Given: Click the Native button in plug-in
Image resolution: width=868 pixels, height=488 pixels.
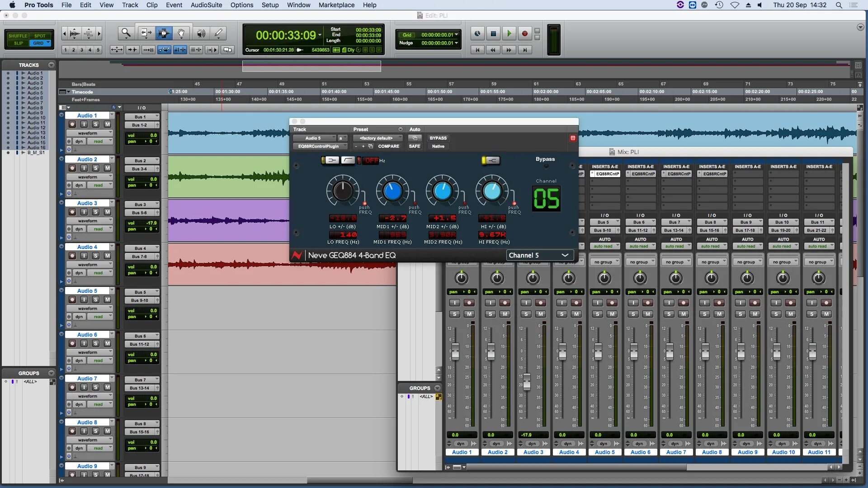Looking at the screenshot, I should click(x=438, y=146).
